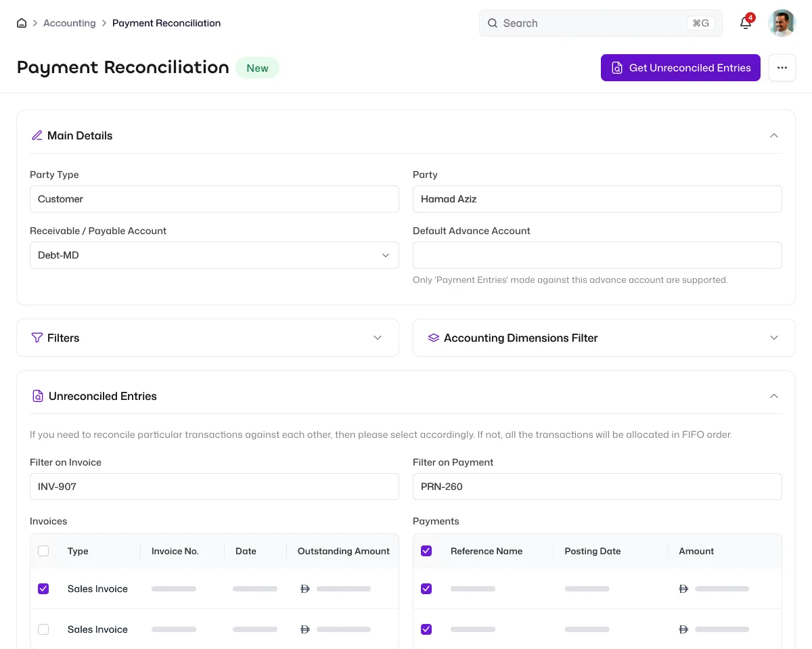Viewport: 812px width, 649px height.
Task: Click the Amount column header in Payments
Action: coord(696,551)
